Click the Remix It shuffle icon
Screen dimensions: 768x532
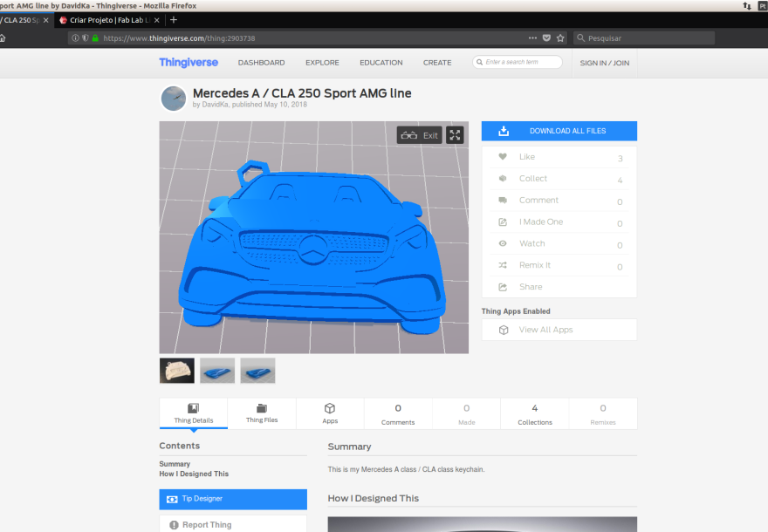pos(503,265)
